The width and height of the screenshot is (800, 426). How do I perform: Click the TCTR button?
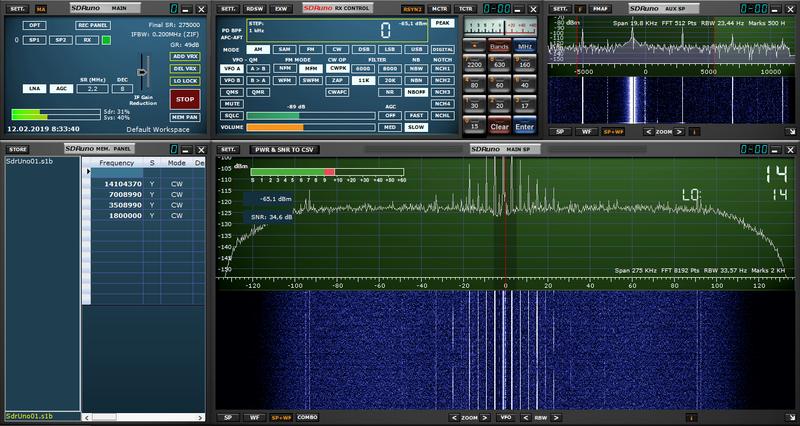pos(464,9)
